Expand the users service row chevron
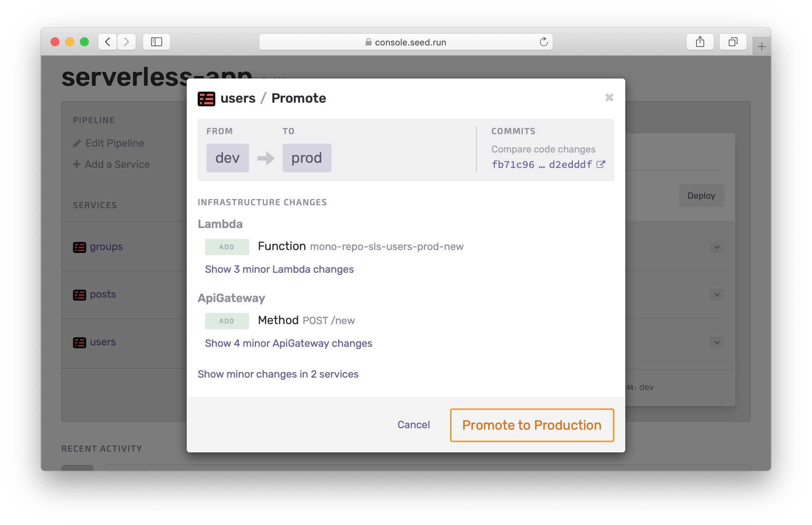812x525 pixels. pos(717,342)
